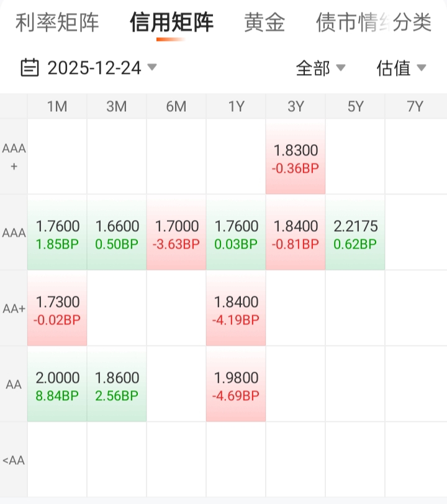Expand the 全部 filter dropdown
447x504 pixels.
click(320, 68)
